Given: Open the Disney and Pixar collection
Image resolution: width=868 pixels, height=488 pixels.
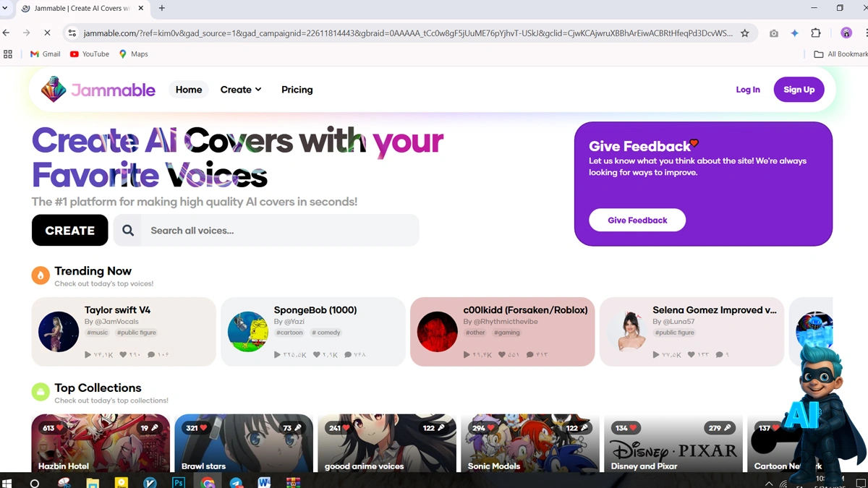Looking at the screenshot, I should [673, 443].
